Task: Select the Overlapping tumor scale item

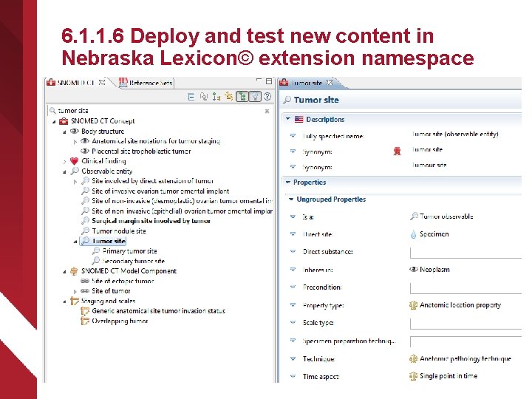Action: click(120, 321)
